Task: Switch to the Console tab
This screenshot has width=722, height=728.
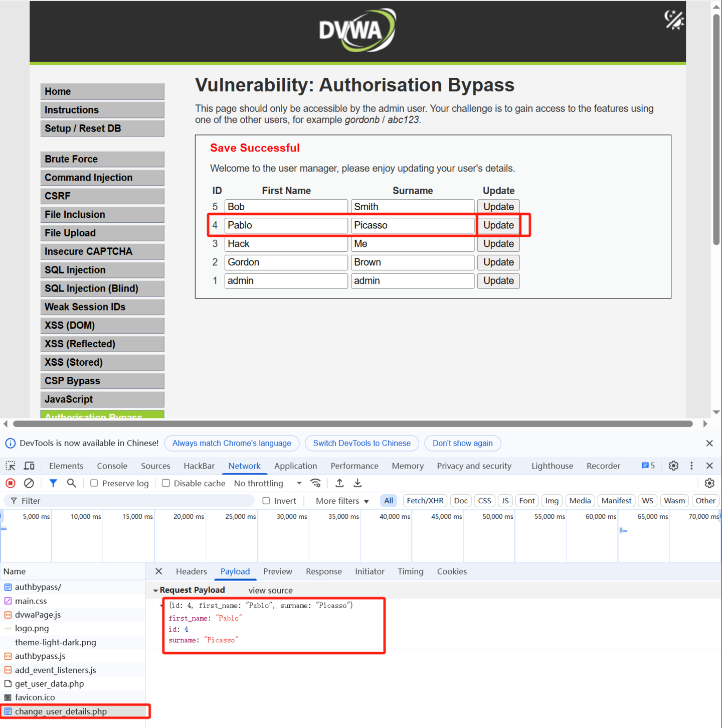Action: (x=112, y=466)
